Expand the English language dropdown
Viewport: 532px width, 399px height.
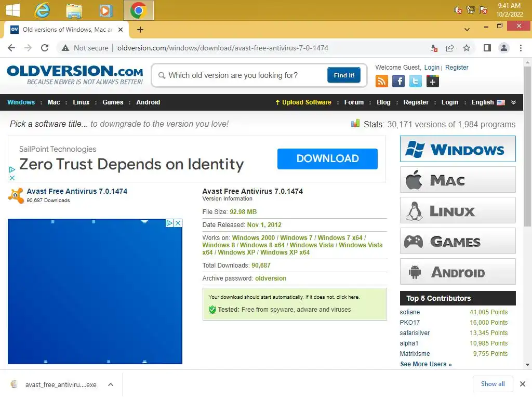[513, 102]
